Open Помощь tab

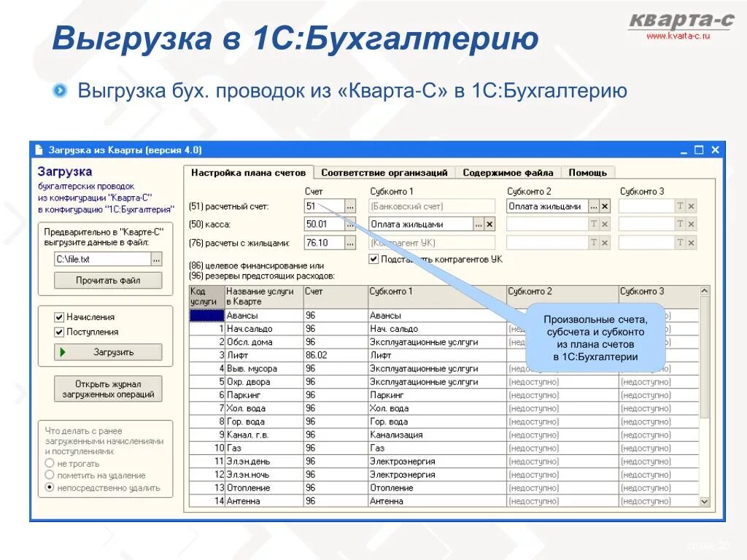587,172
